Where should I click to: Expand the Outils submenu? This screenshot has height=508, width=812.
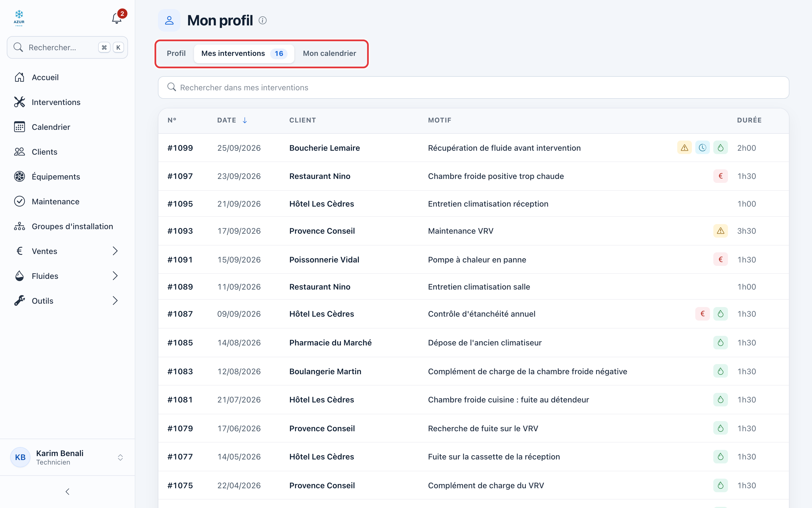point(115,301)
